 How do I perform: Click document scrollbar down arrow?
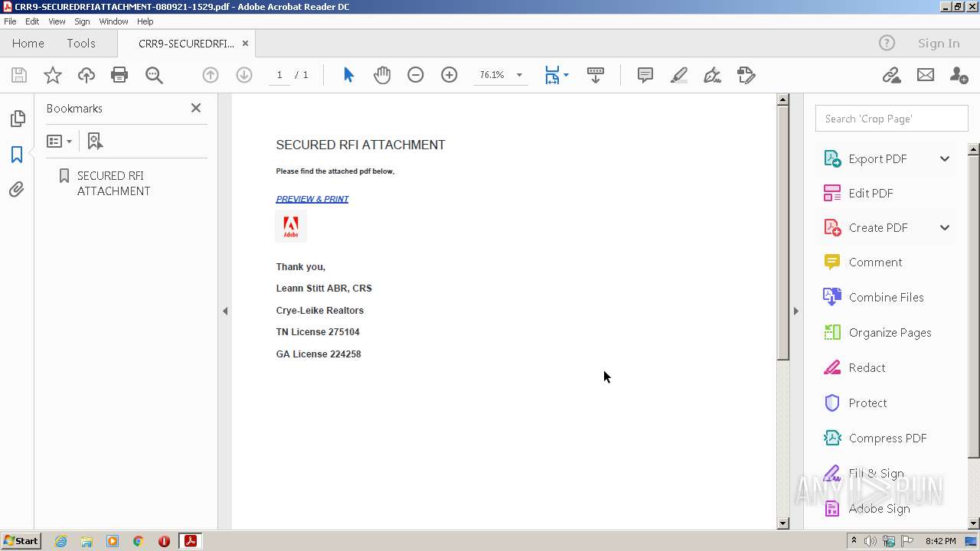(x=782, y=523)
